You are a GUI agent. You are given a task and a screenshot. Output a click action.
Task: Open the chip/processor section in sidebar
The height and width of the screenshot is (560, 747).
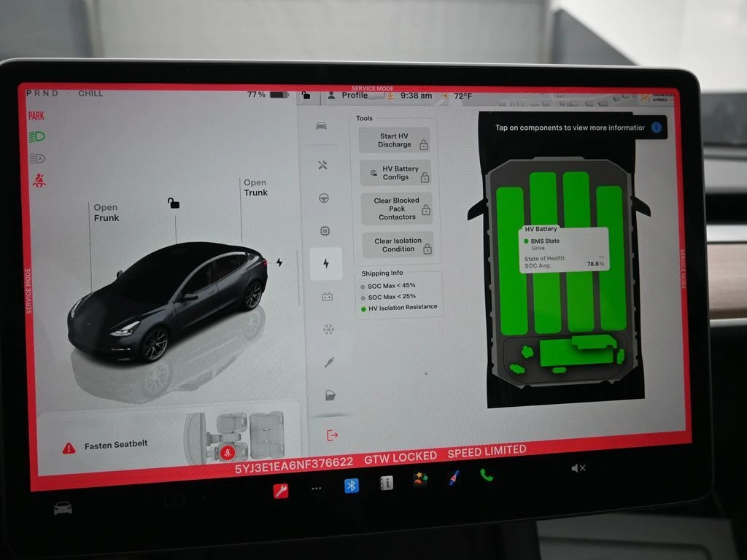coord(325,231)
